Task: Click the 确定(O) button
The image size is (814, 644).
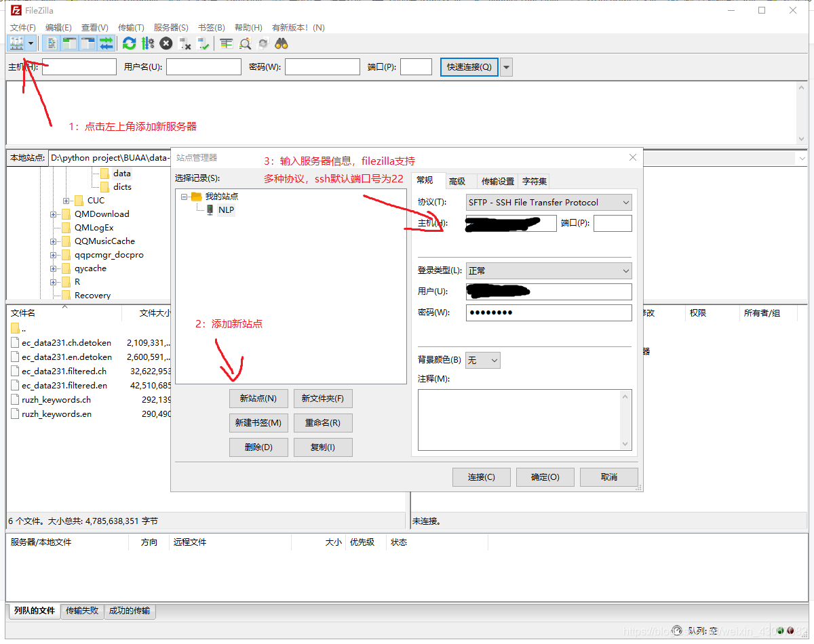Action: coord(545,477)
